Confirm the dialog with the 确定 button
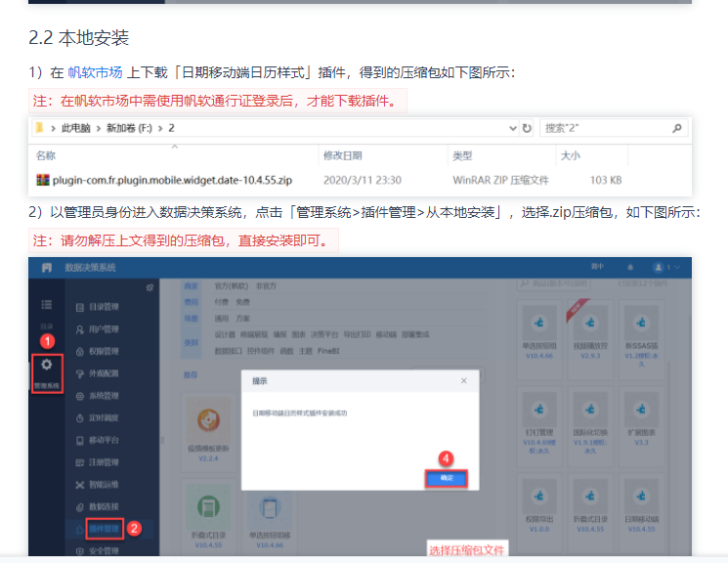This screenshot has width=728, height=563. click(447, 478)
